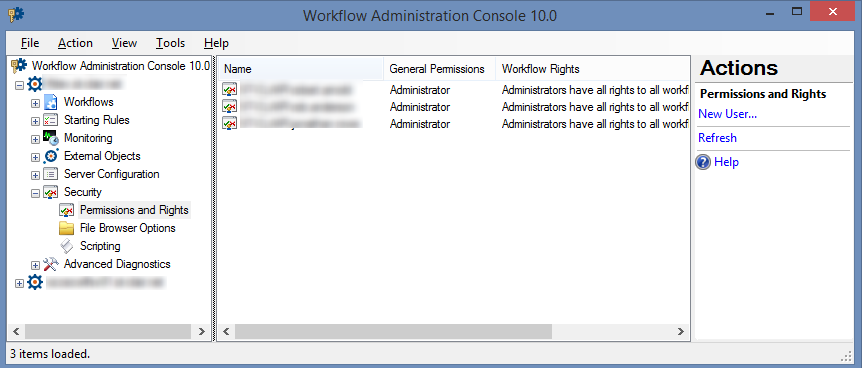Click the blue Help question mark icon
This screenshot has height=368, width=862.
tap(703, 162)
